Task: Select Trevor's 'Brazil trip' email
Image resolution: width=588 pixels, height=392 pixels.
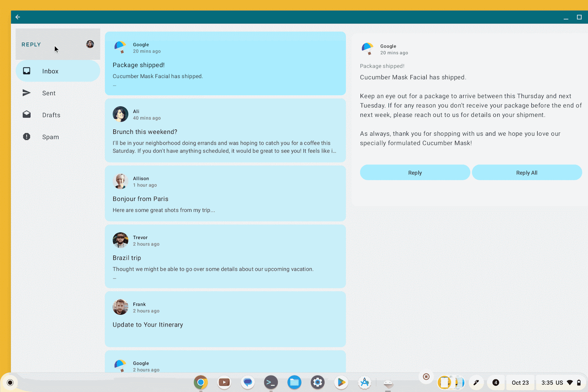Action: [225, 257]
